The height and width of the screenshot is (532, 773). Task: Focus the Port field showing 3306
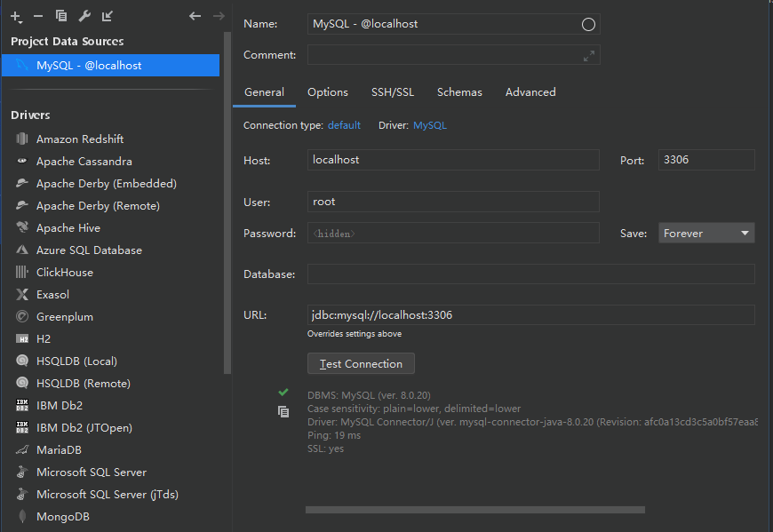coord(706,160)
